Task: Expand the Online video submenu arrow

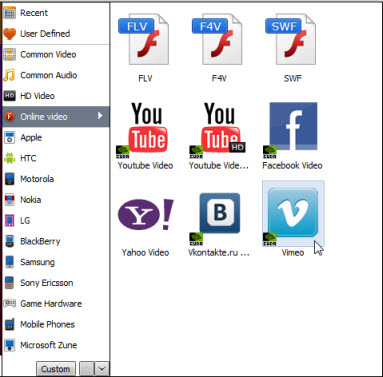Action: click(x=100, y=116)
